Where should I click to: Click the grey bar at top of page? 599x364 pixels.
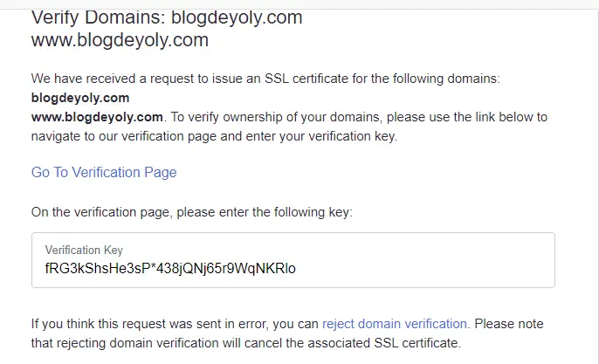(299, 4)
